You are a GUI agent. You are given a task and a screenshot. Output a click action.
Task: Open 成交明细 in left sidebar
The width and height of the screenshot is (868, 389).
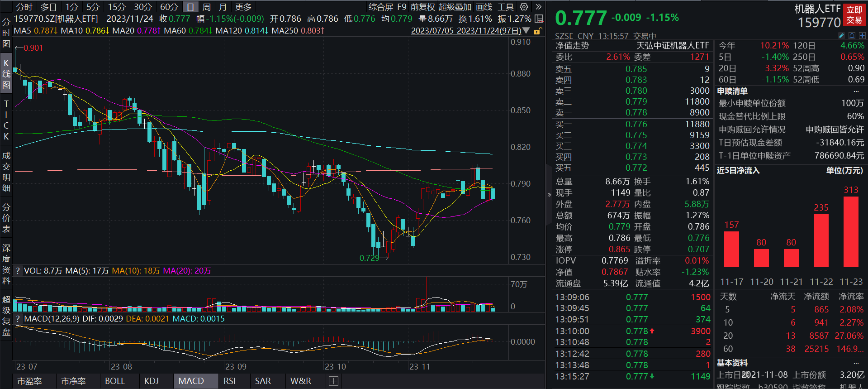pyautogui.click(x=6, y=172)
